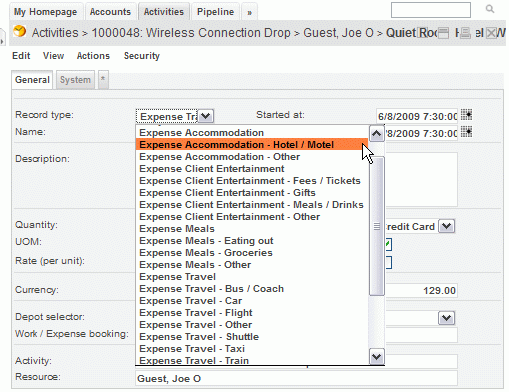This screenshot has height=392, width=509.
Task: Click the dropdown list scrollbar thumb
Action: pos(377,226)
